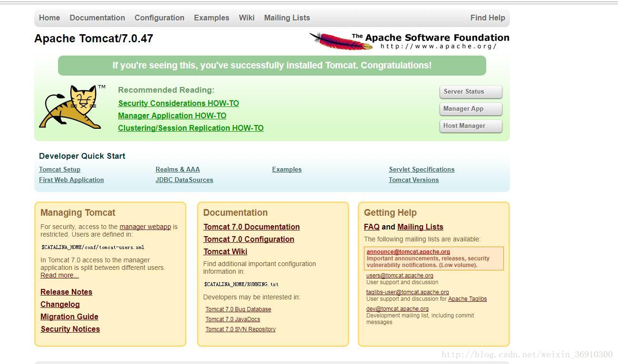The width and height of the screenshot is (618, 364).
Task: Follow the manager webapp link
Action: tap(145, 227)
